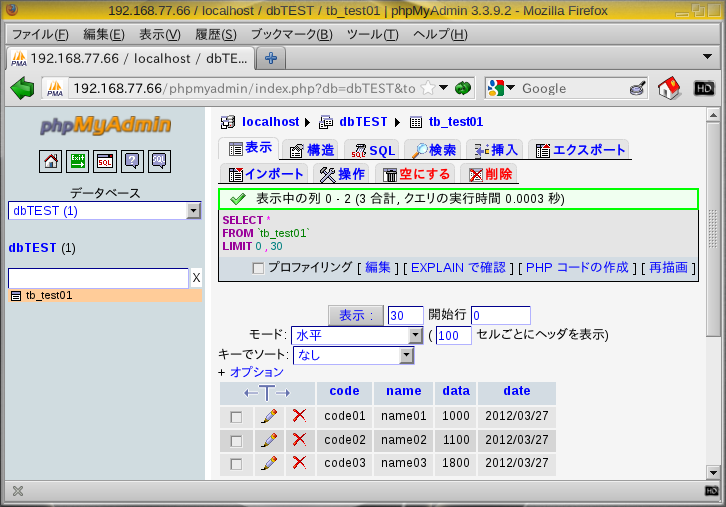Open the モード 水平 dropdown
Viewport: 726px width, 507px height.
tap(357, 335)
